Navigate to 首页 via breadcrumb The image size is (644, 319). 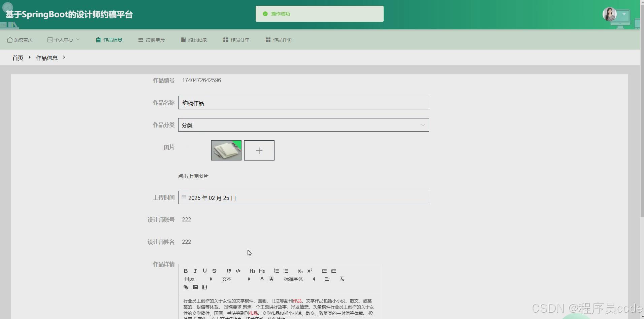click(x=18, y=58)
